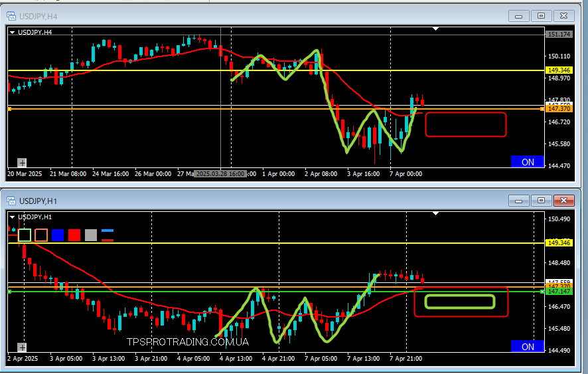Click the chart shift triangle on H1 chart
Screen dimensions: 588x374
click(x=436, y=214)
